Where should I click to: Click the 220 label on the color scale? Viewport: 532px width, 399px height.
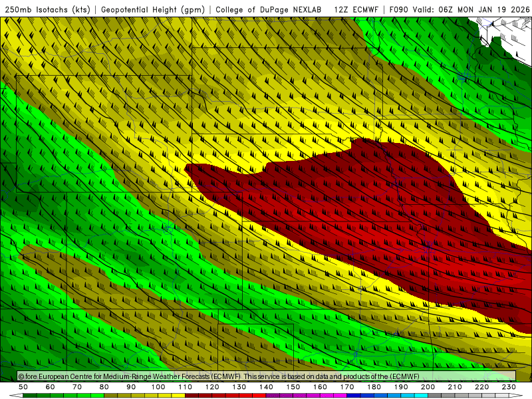pos(481,387)
